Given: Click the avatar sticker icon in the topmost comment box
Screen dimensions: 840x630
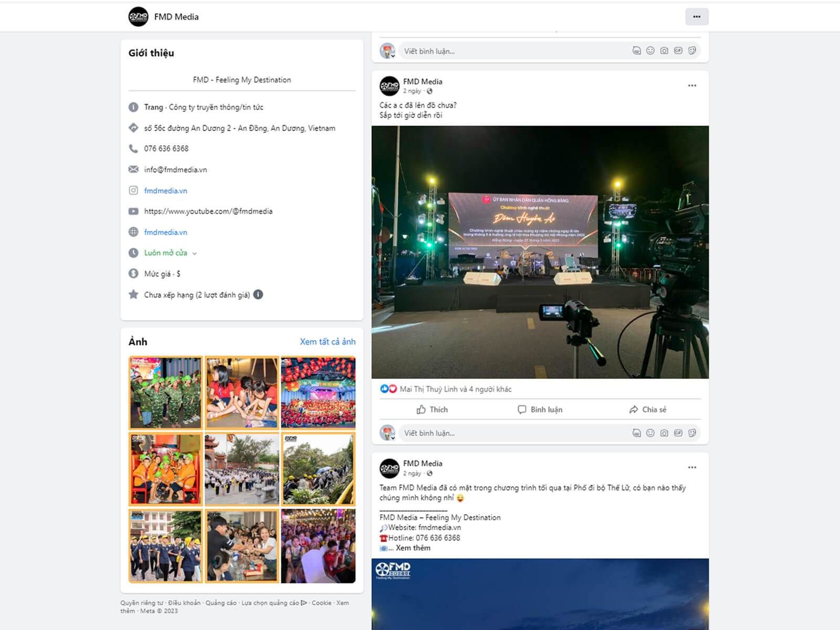Looking at the screenshot, I should (x=636, y=51).
